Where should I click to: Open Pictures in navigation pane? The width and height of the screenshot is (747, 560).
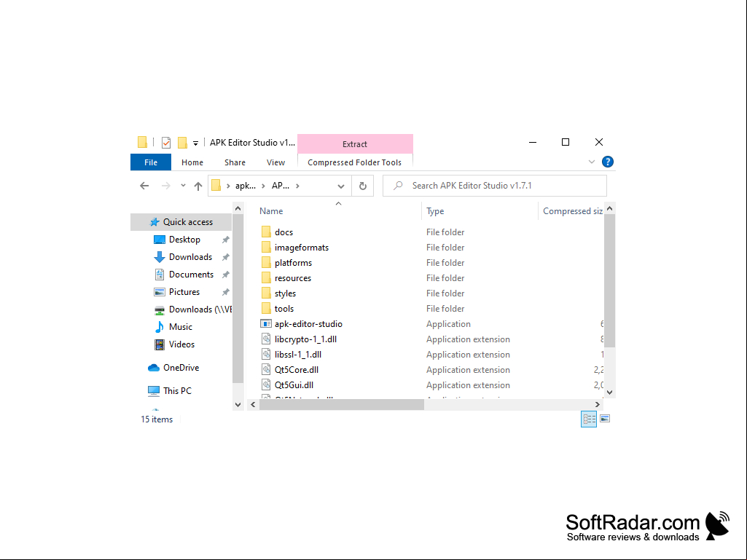[184, 292]
